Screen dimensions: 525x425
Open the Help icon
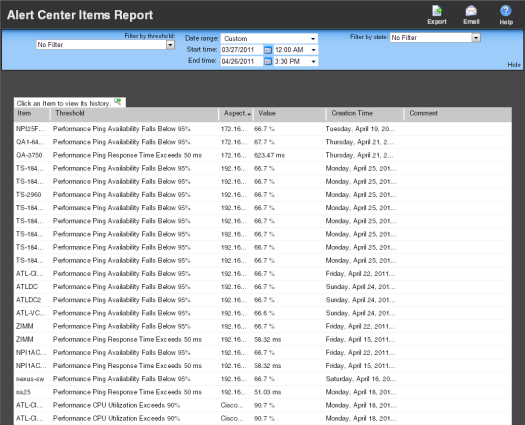click(506, 11)
